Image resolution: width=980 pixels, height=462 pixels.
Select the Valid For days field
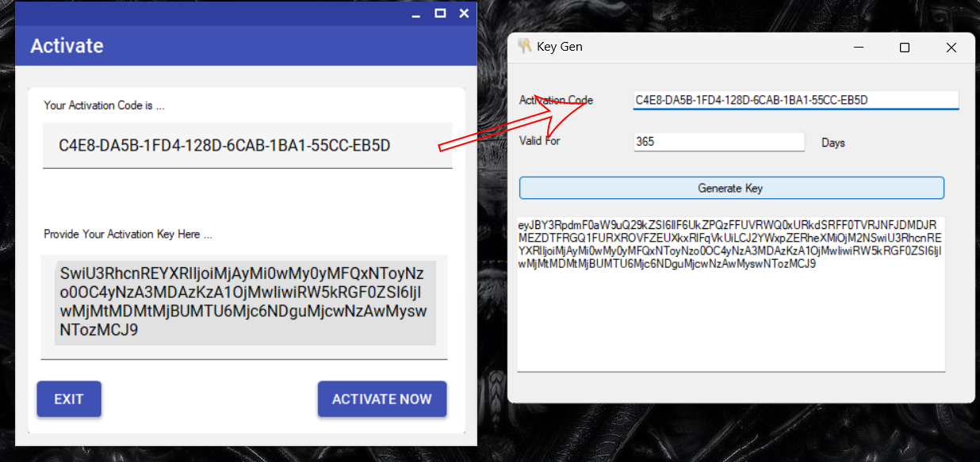pos(719,142)
